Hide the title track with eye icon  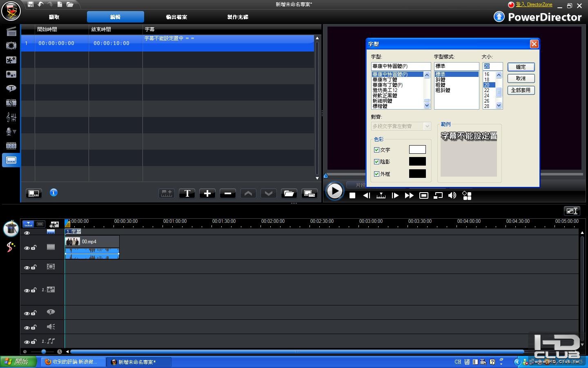click(x=27, y=313)
